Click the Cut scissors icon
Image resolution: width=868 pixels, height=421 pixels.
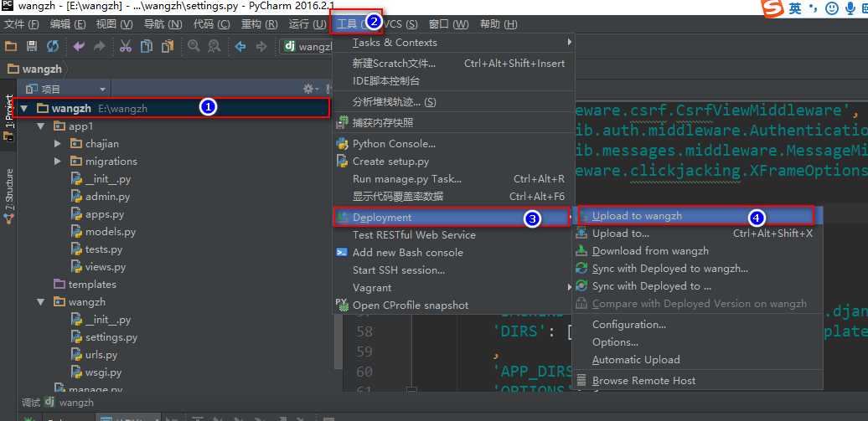tap(126, 47)
